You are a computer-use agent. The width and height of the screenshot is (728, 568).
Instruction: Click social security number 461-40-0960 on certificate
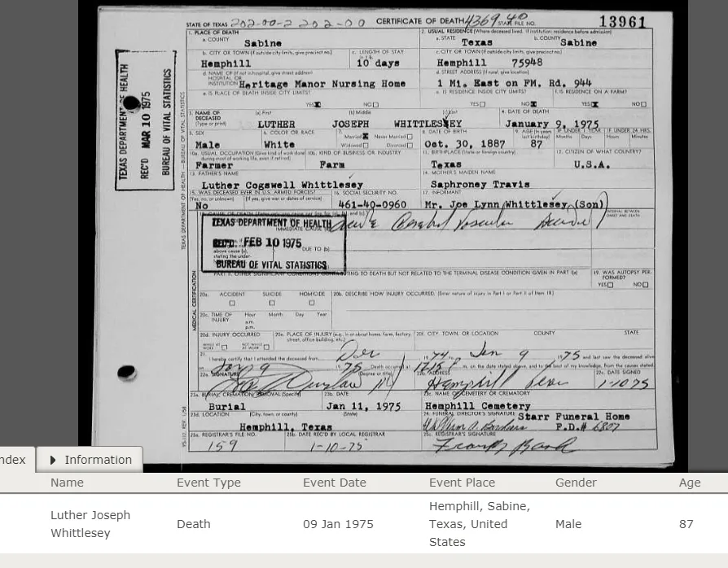tap(372, 204)
